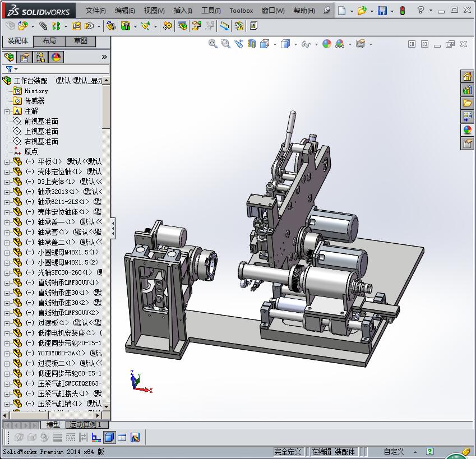Click the Linear Component Pattern icon
This screenshot has height=459, width=476.
(x=56, y=26)
